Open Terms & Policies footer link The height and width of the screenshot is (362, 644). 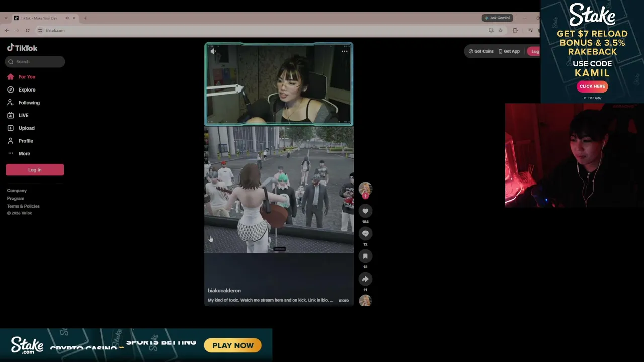tap(23, 206)
